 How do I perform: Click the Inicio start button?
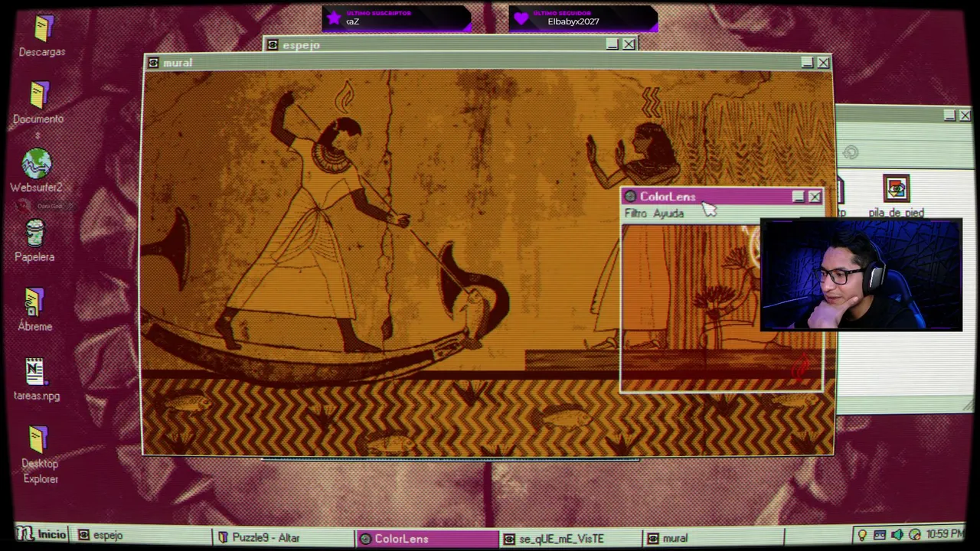pos(42,534)
